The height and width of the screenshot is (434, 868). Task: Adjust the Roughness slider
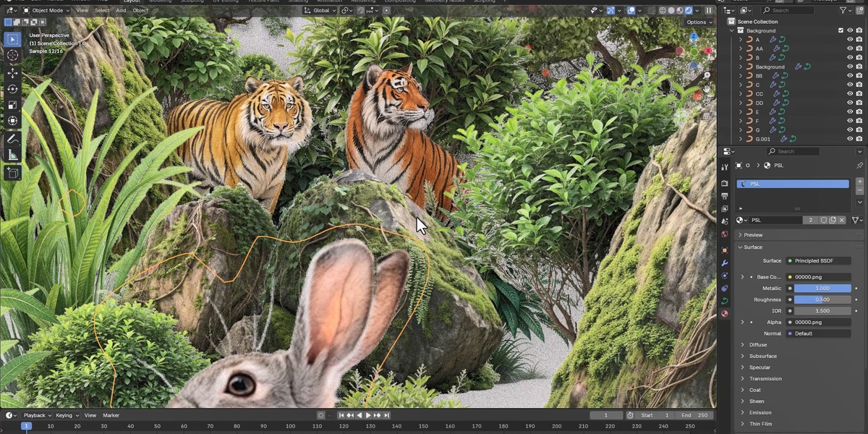pyautogui.click(x=822, y=299)
